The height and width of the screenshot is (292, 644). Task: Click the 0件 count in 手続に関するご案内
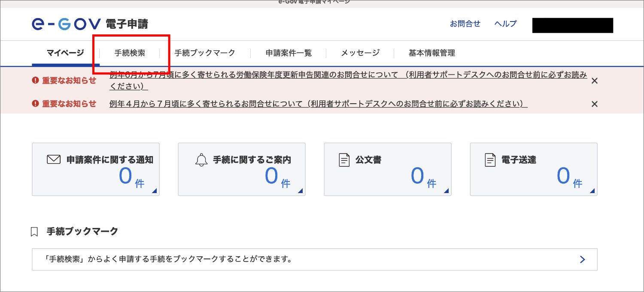click(x=277, y=177)
